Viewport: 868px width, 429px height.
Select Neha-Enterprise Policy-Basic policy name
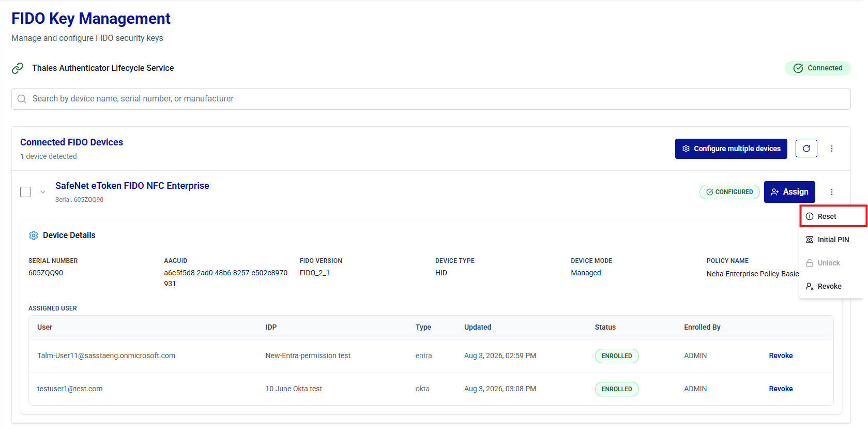pos(753,274)
